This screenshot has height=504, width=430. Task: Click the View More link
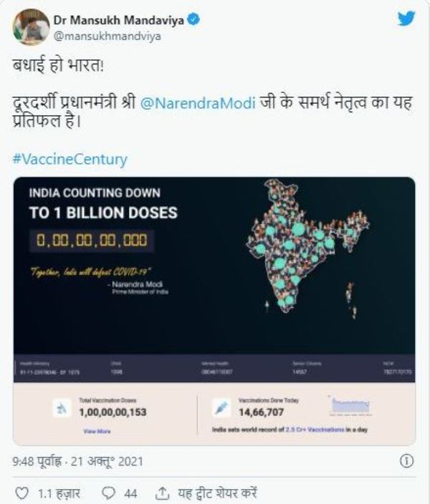click(x=97, y=432)
